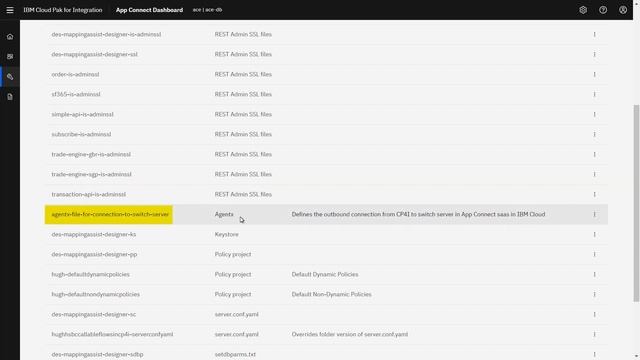Select highlighted agentx-file-for-connection-to-switch-server name
Image resolution: width=640 pixels, height=360 pixels.
point(110,214)
